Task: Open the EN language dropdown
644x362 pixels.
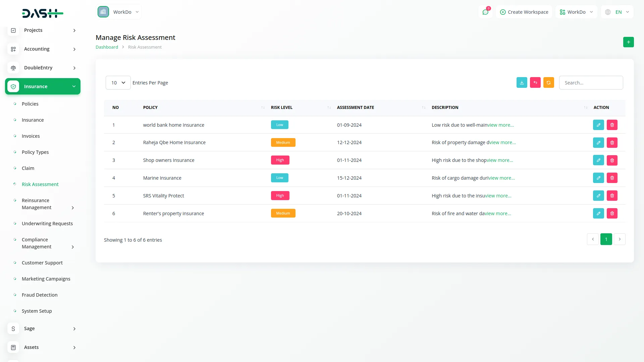Action: 618,12
